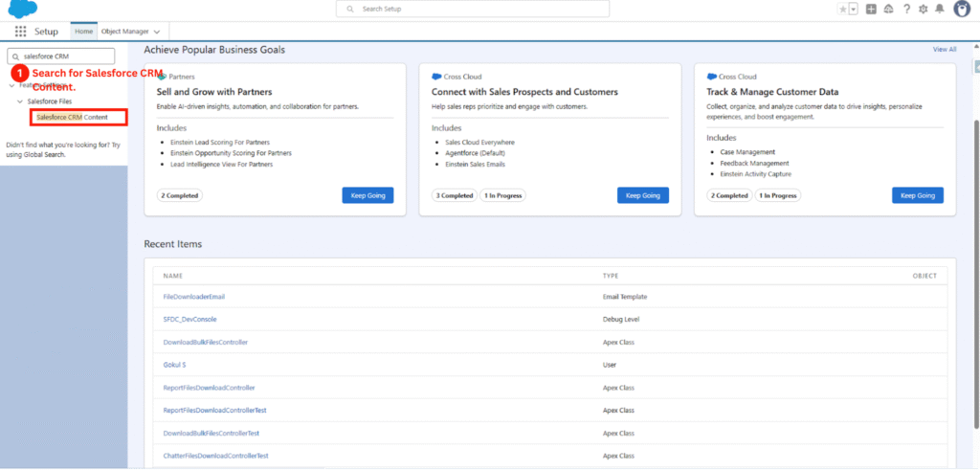The height and width of the screenshot is (471, 980).
Task: Open the FileDownloaderEmail recent item
Action: coord(193,297)
